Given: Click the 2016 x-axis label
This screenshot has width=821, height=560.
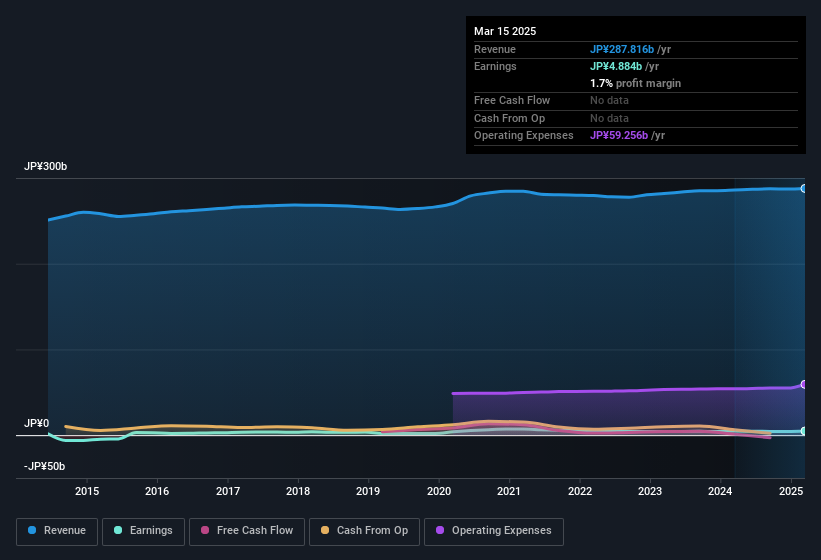Looking at the screenshot, I should 157,491.
